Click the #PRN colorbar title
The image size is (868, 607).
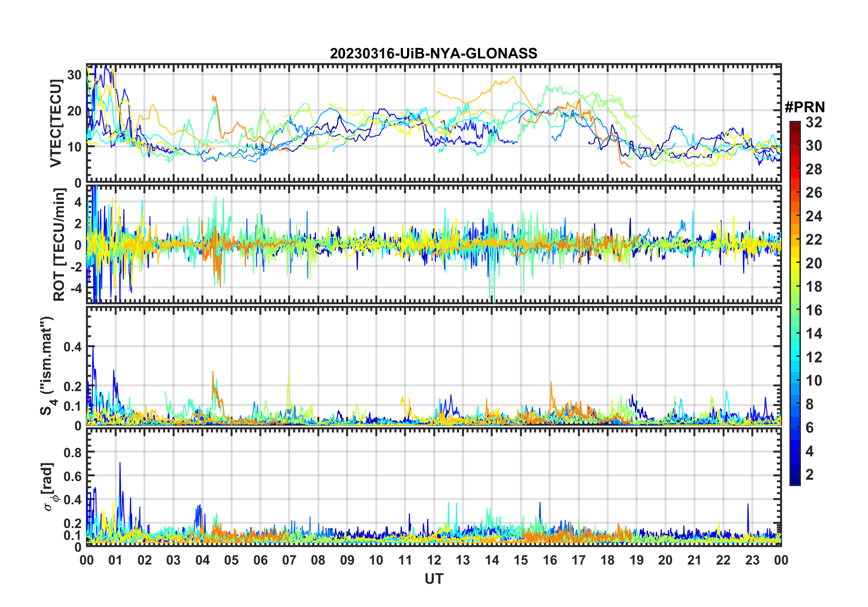click(x=805, y=107)
